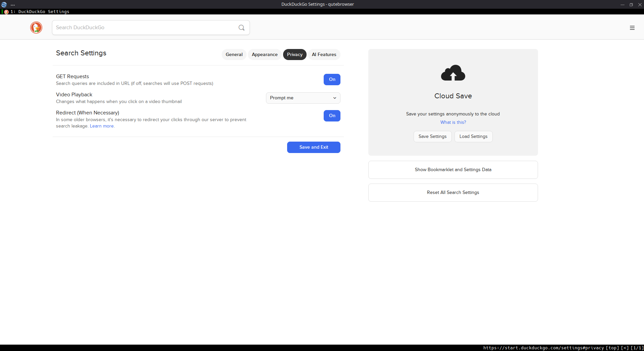Click the GET Requests label

point(72,77)
